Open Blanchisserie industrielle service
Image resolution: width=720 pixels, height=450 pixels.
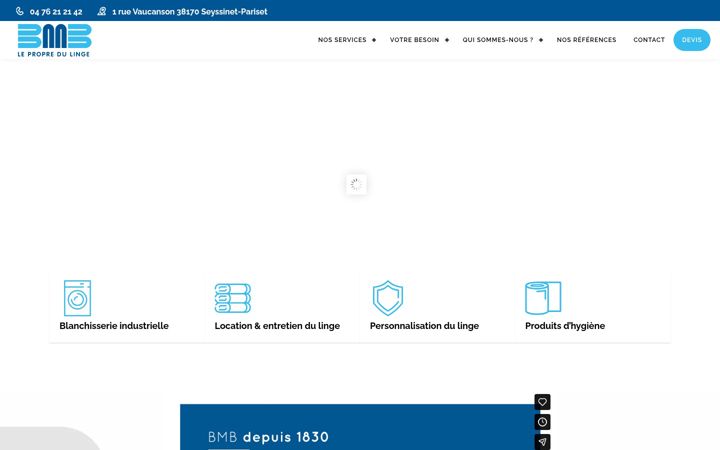tap(114, 326)
